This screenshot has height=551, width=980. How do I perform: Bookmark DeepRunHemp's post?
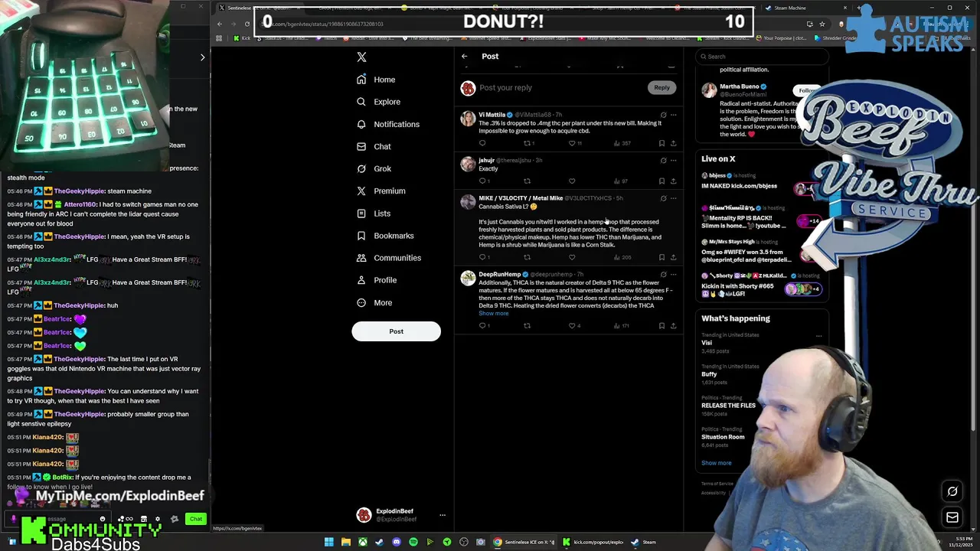661,326
